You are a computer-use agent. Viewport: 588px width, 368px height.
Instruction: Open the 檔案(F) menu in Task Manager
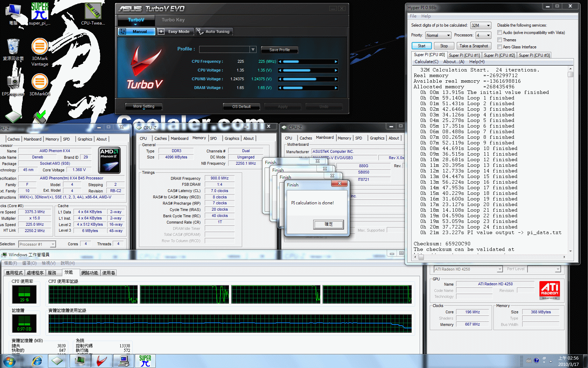[10, 263]
